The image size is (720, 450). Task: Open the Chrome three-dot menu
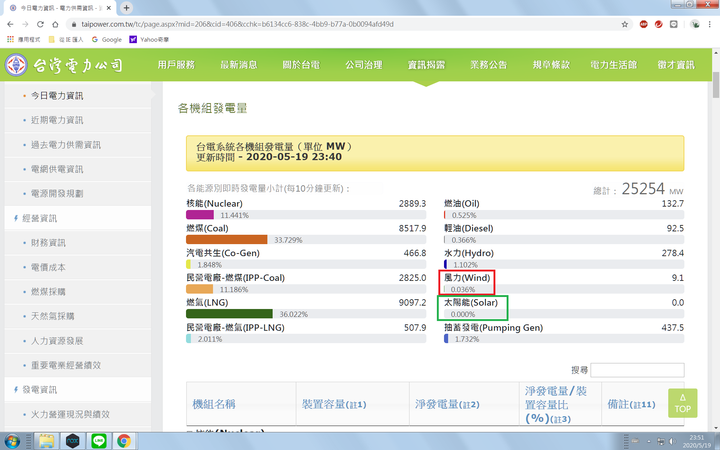tap(709, 24)
